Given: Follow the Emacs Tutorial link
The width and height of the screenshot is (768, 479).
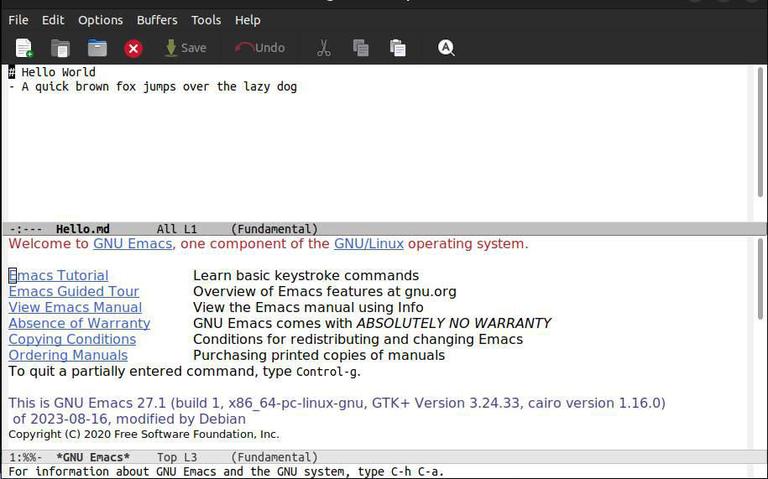Looking at the screenshot, I should coord(58,276).
